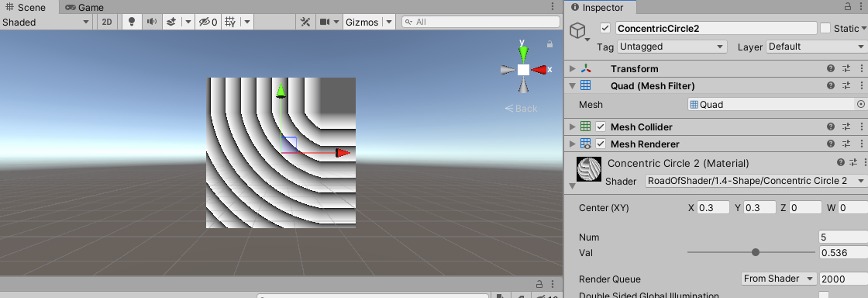868x298 pixels.
Task: Toggle scene grid visibility icon
Action: 231,23
